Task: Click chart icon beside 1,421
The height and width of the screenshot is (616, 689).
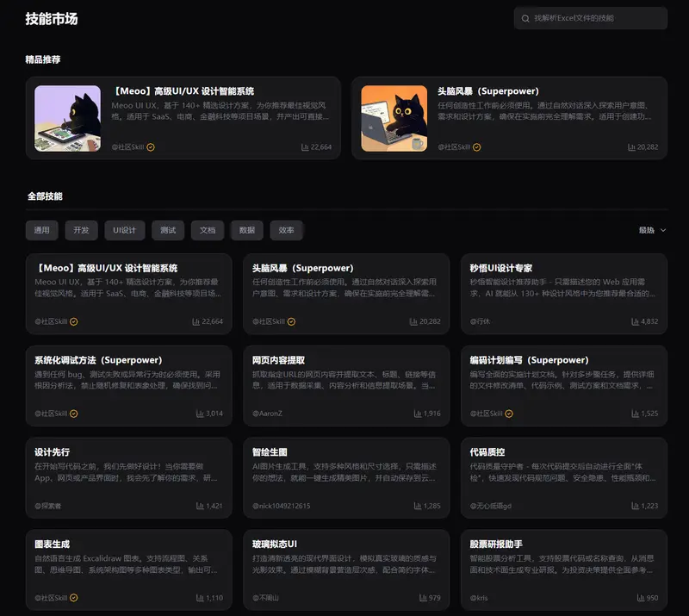Action: 200,506
